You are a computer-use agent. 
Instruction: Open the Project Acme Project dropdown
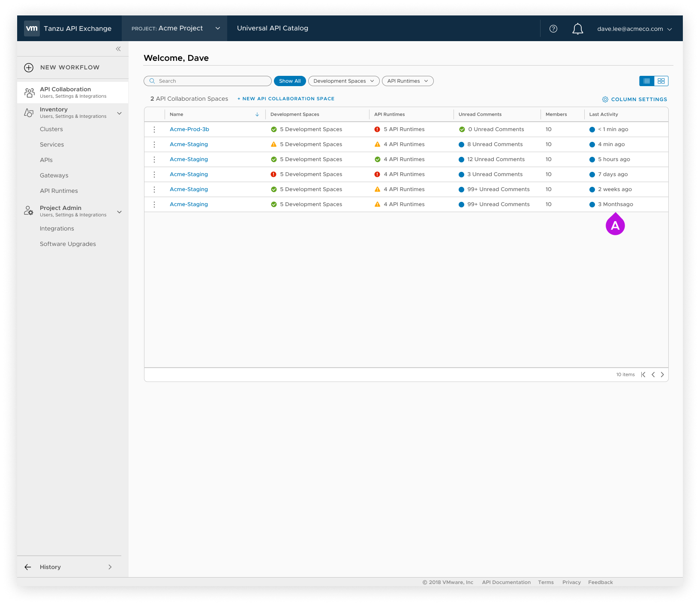coord(174,28)
